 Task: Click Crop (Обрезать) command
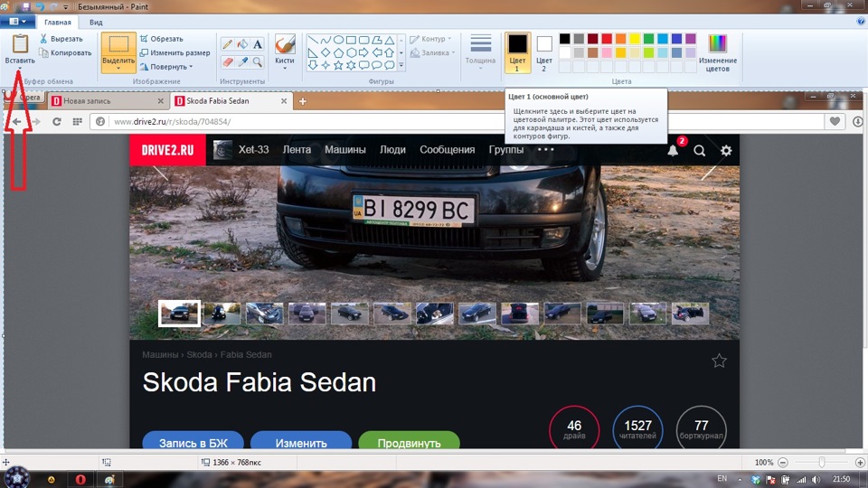point(161,39)
